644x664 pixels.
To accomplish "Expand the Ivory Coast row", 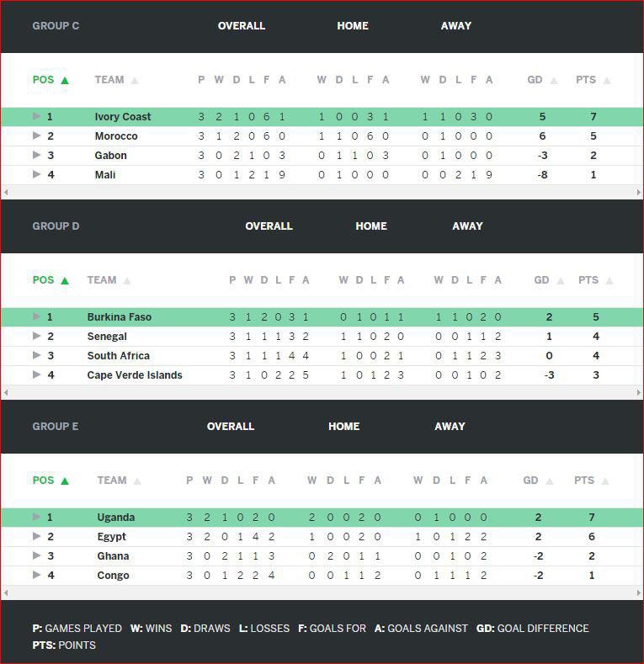I will [36, 116].
